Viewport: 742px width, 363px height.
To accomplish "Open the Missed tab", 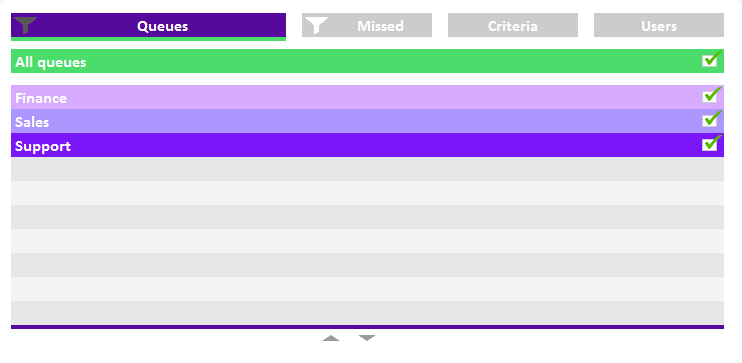I will click(367, 25).
